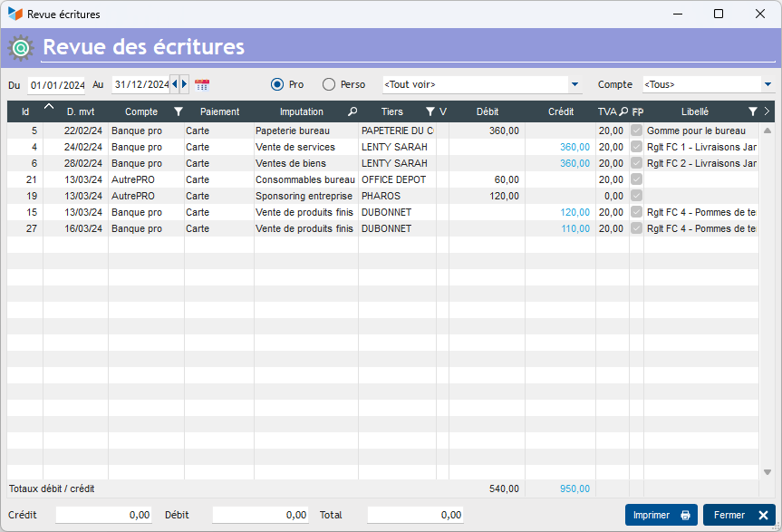The image size is (782, 532).
Task: Click the bottom Total amount field
Action: click(x=415, y=515)
